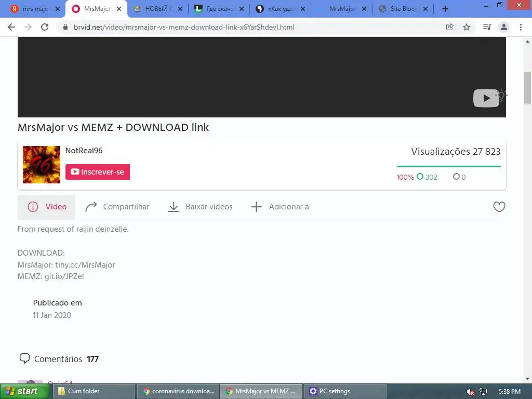
Task: Close the 'Как удал' tab
Action: click(303, 9)
